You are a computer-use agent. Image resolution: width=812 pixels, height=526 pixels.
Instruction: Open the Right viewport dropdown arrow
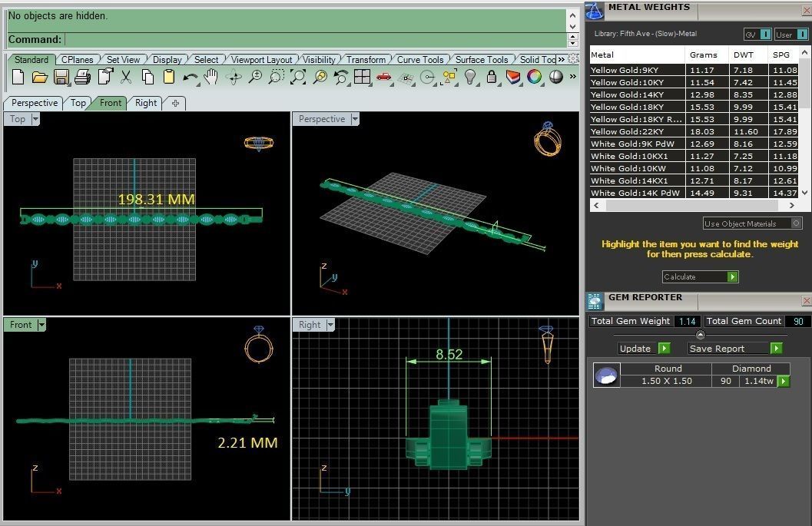pyautogui.click(x=330, y=325)
